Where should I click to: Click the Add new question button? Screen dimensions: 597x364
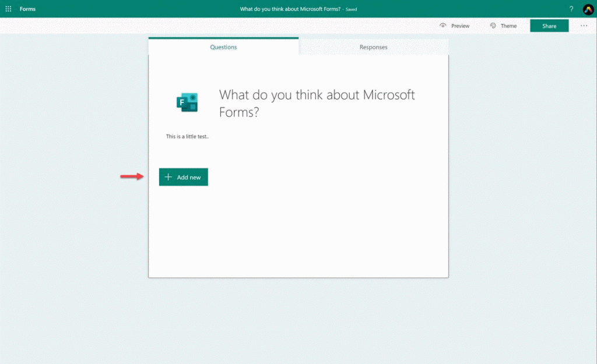184,177
